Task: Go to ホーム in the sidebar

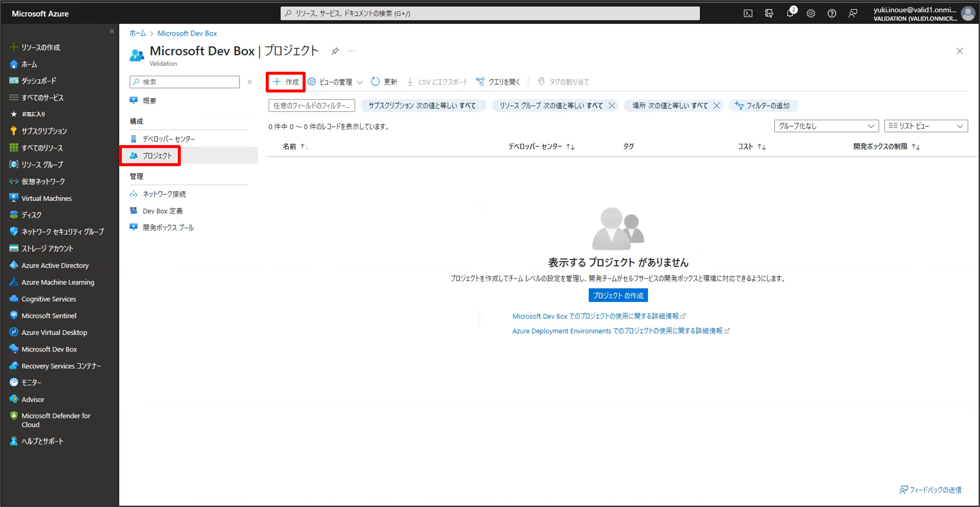Action: [29, 64]
